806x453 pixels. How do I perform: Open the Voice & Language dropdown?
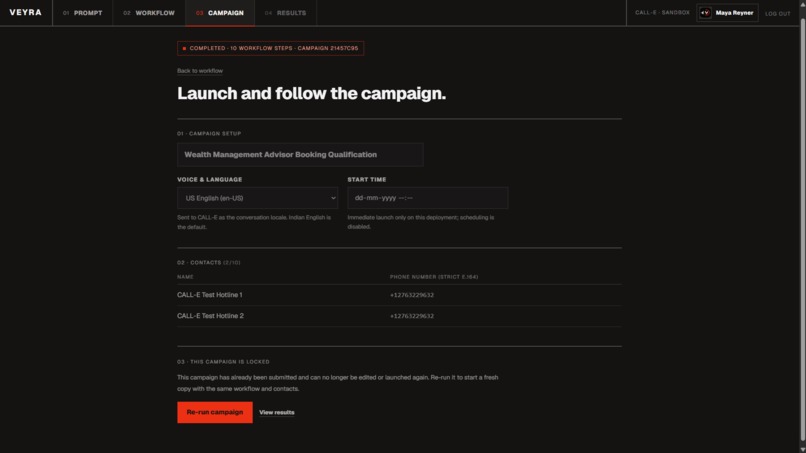pyautogui.click(x=258, y=198)
